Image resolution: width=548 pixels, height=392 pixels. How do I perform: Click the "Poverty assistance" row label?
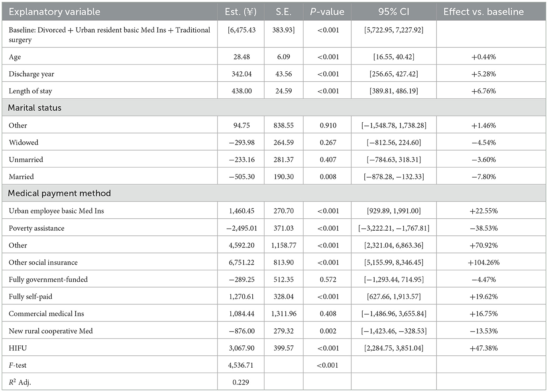[36, 228]
